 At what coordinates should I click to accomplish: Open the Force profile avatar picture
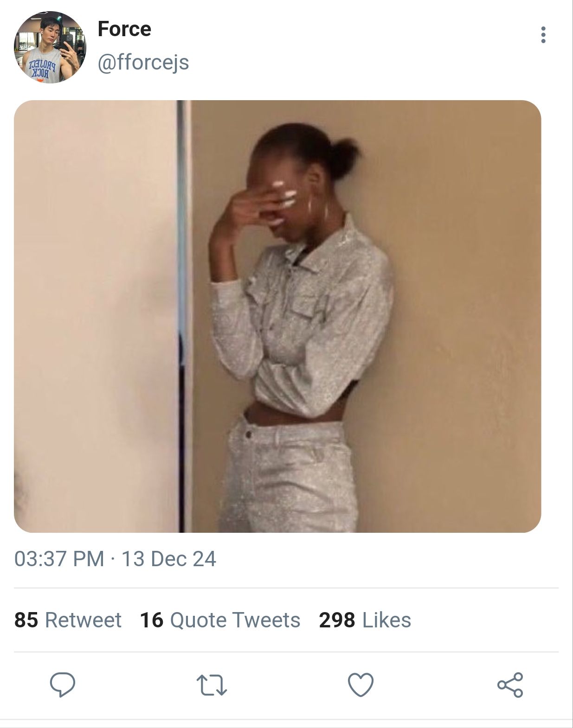click(x=50, y=47)
